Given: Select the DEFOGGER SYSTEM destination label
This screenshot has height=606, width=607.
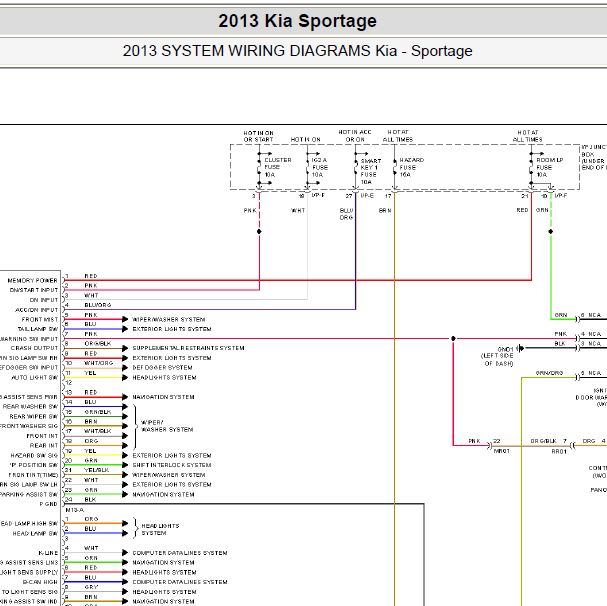Looking at the screenshot, I should [163, 367].
